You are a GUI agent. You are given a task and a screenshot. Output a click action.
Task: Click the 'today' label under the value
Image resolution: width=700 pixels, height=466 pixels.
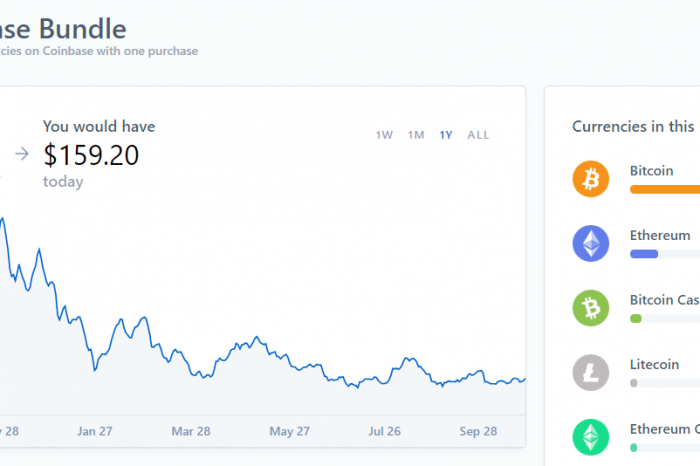[x=63, y=182]
